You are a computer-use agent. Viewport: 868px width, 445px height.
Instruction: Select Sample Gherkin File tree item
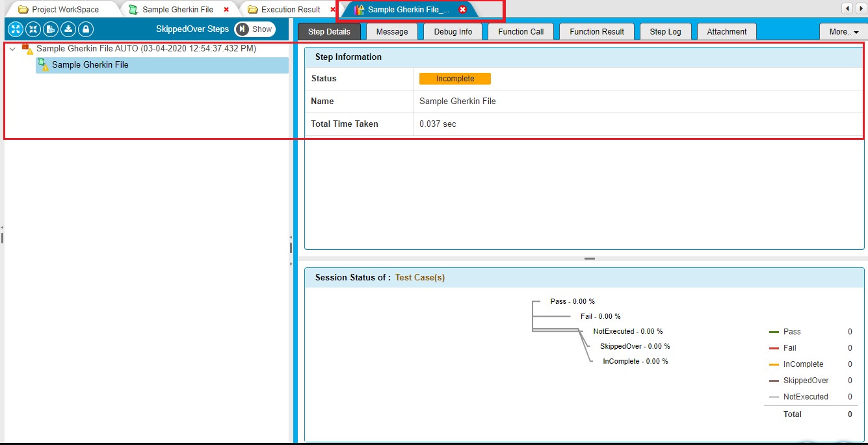[x=90, y=65]
